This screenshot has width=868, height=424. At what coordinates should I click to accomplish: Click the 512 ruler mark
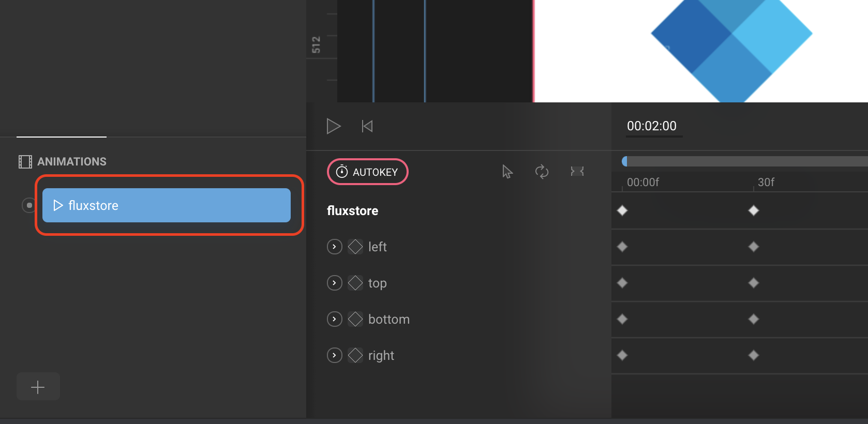[316, 45]
